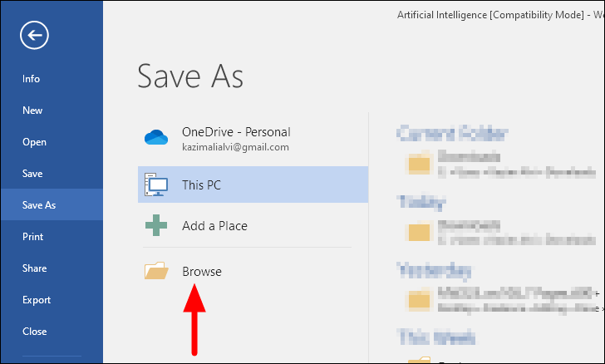Open the folder icon under Today
This screenshot has height=364, width=605.
click(418, 232)
